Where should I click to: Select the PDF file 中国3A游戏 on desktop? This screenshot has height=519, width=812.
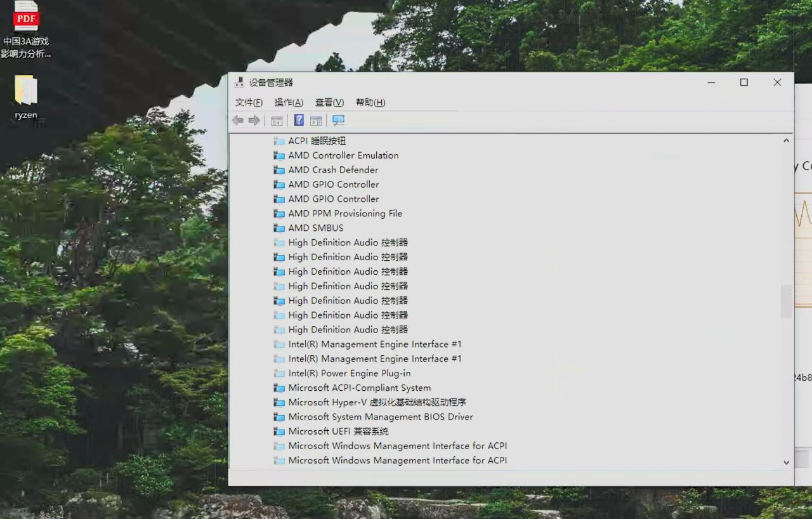(x=26, y=29)
